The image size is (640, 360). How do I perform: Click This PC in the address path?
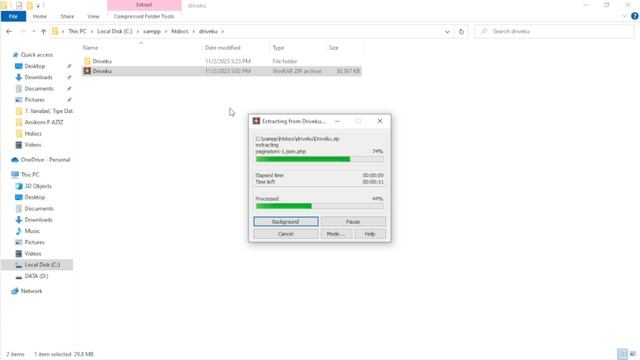pyautogui.click(x=77, y=31)
